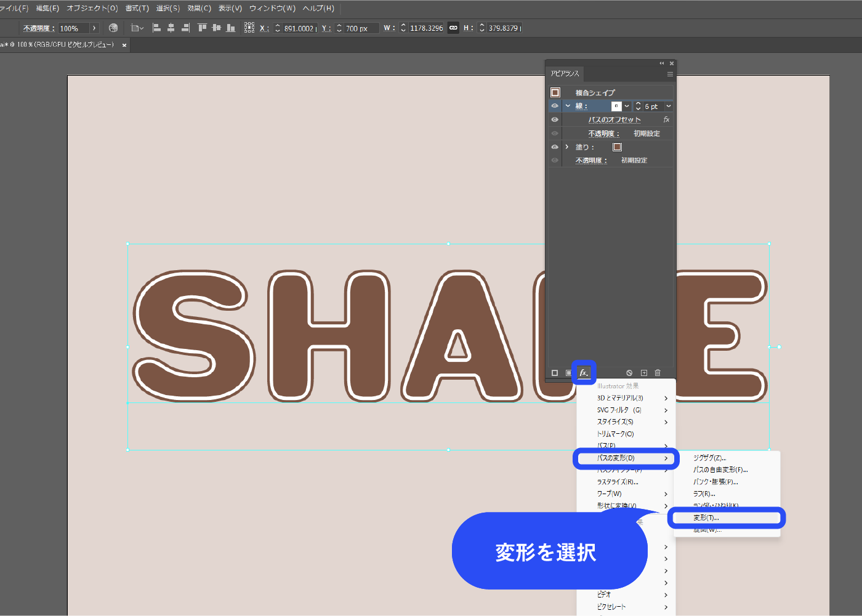Expand the 塗り fill row chevron
The height and width of the screenshot is (616, 862).
click(567, 147)
